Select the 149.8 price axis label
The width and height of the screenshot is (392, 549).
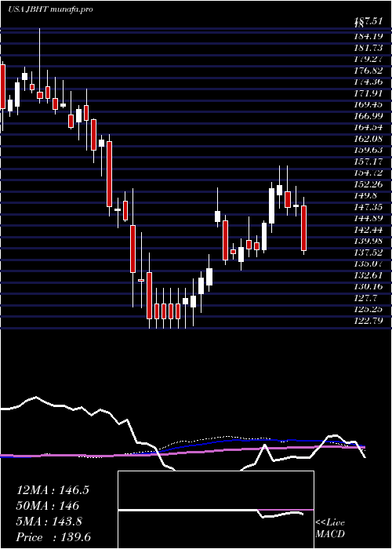(x=366, y=195)
